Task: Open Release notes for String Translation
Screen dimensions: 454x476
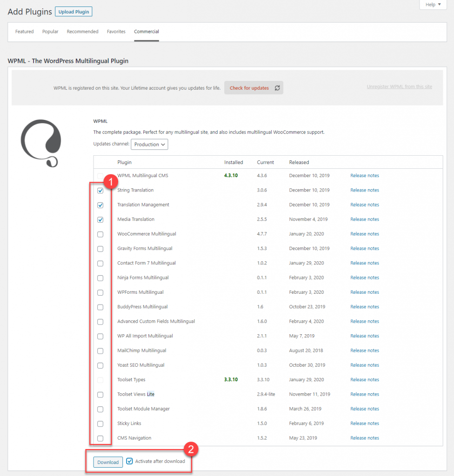Action: click(365, 190)
